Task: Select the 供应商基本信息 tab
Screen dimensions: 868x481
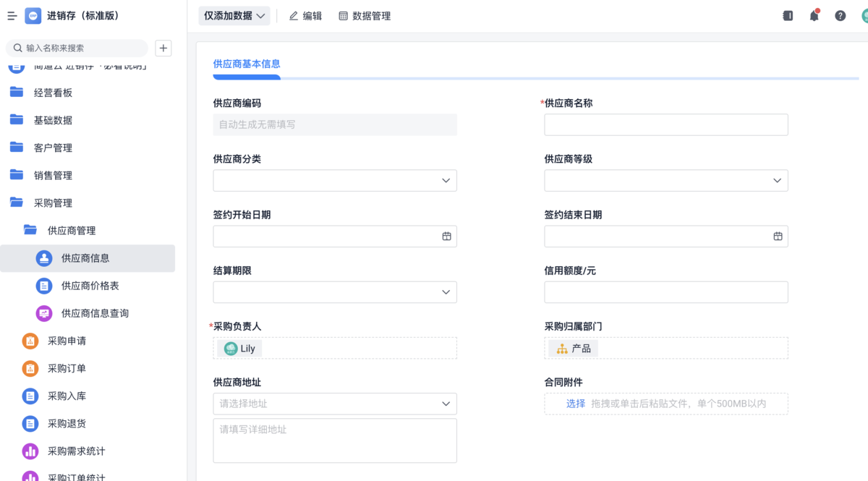Action: point(247,64)
